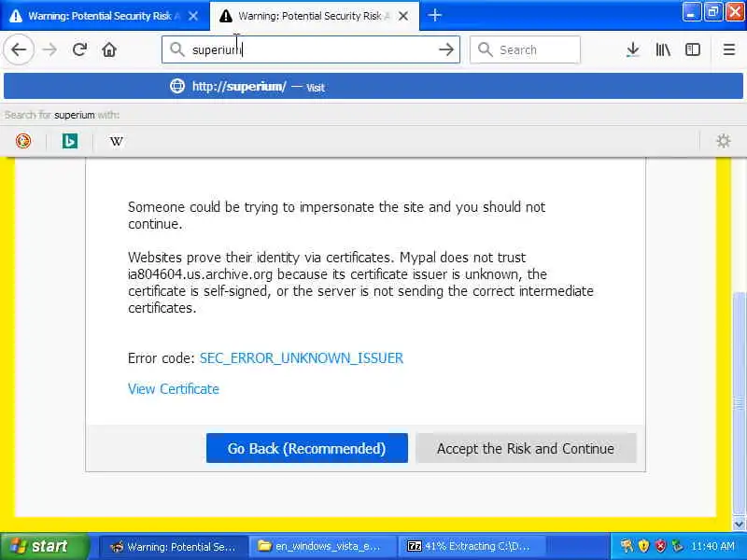Search with Wikipedia one-off engine
Image resolution: width=747 pixels, height=560 pixels.
116,141
